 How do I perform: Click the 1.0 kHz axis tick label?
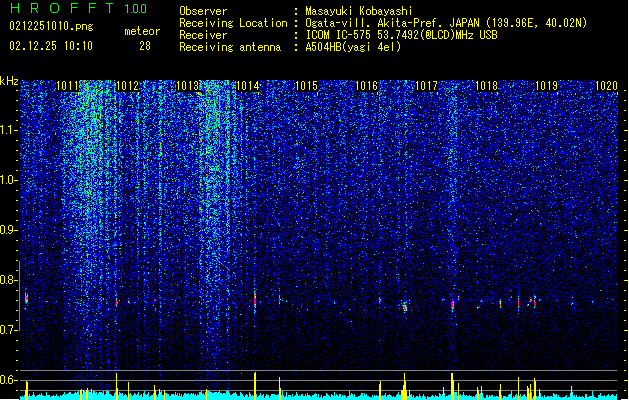coord(9,180)
